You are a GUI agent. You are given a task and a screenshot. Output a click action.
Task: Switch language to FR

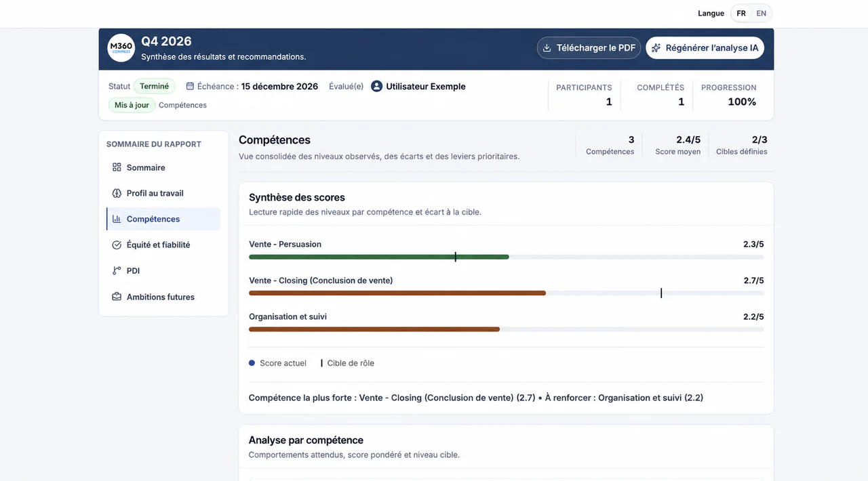741,14
